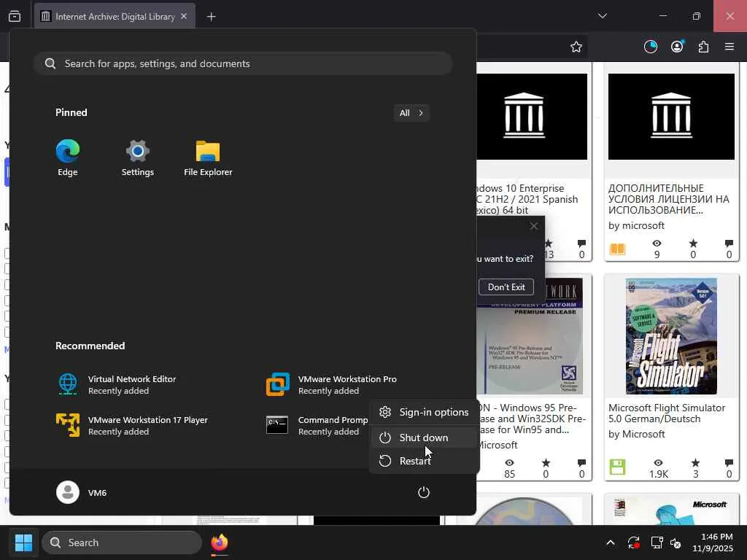Click the taskbar Search box
Screen dimensions: 747x560
click(x=122, y=542)
